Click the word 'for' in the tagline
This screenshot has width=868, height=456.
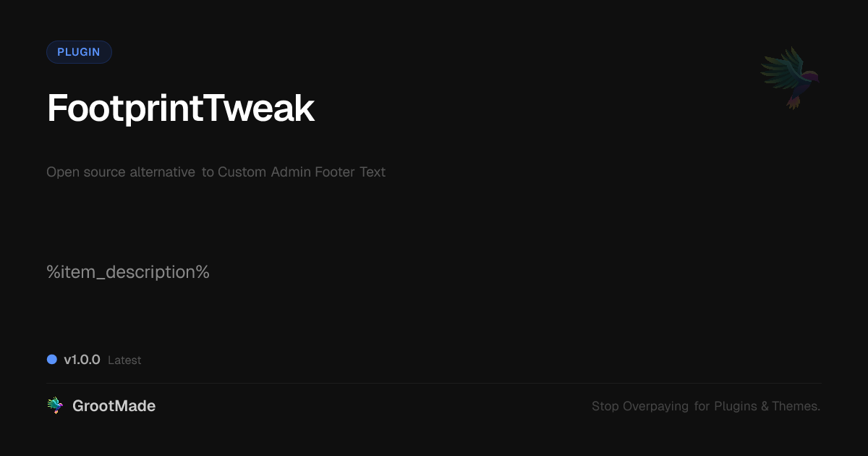pos(702,406)
